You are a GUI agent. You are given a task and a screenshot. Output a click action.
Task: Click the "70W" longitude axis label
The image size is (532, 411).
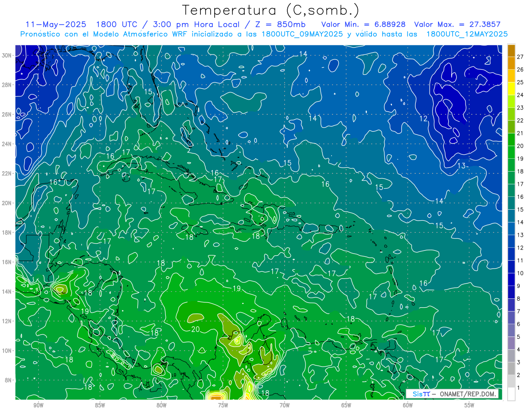click(285, 405)
